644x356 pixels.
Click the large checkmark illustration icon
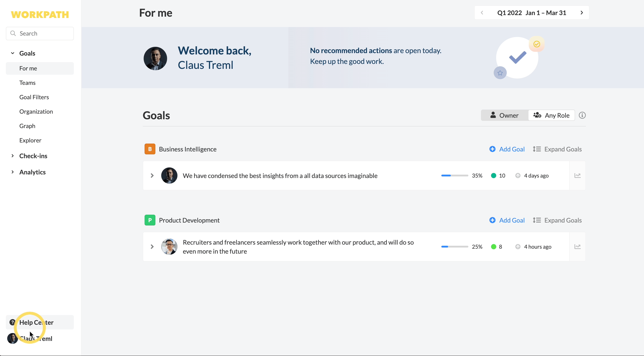pyautogui.click(x=518, y=57)
